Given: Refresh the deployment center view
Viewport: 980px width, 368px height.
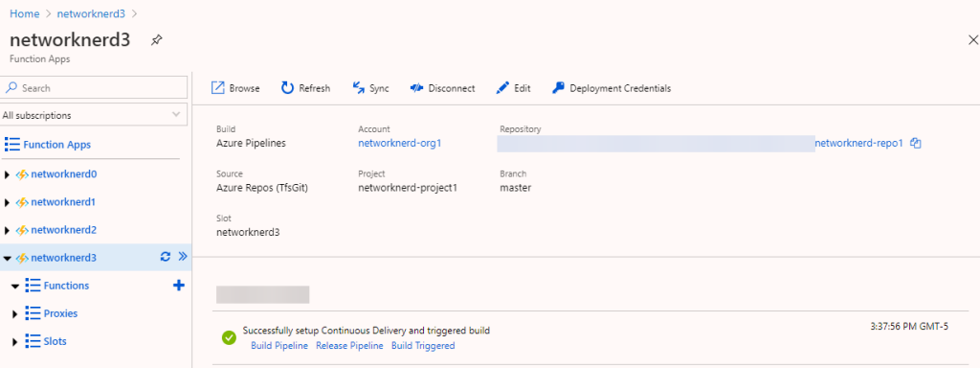Looking at the screenshot, I should pos(305,88).
